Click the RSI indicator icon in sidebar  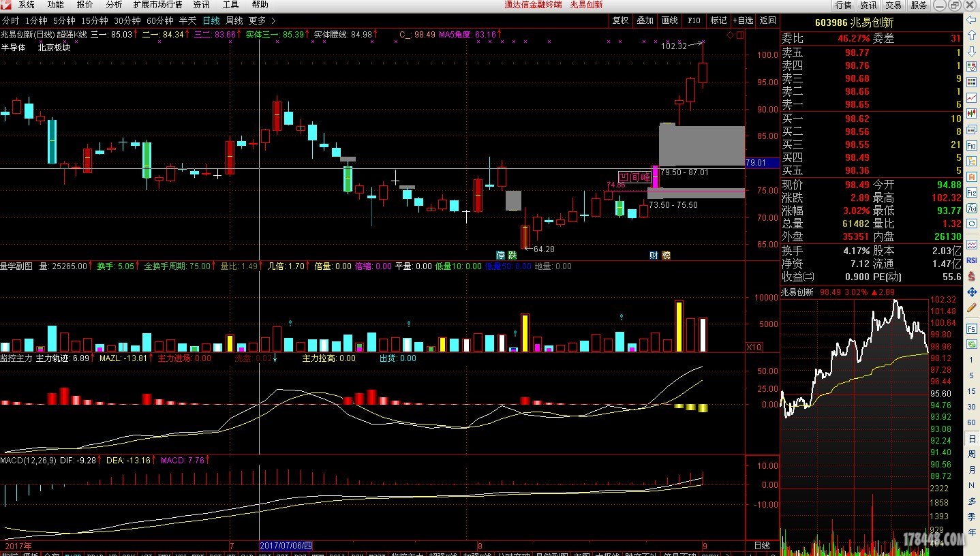971,260
